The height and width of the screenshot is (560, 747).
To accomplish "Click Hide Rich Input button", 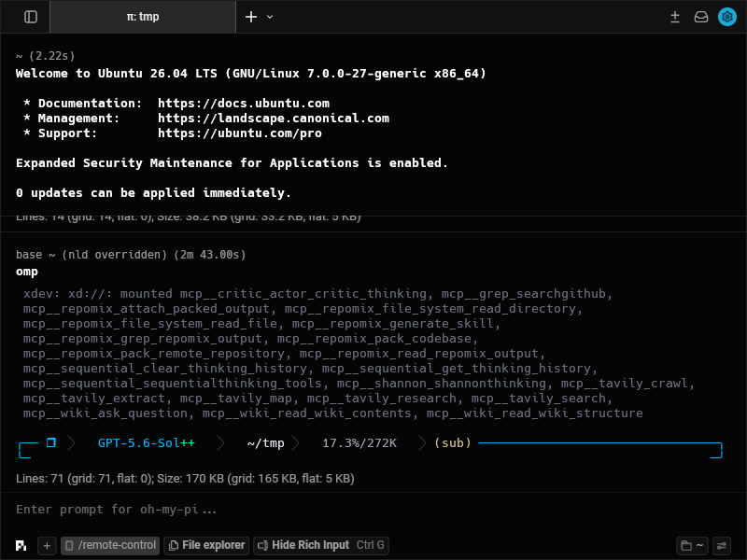I will (x=321, y=545).
